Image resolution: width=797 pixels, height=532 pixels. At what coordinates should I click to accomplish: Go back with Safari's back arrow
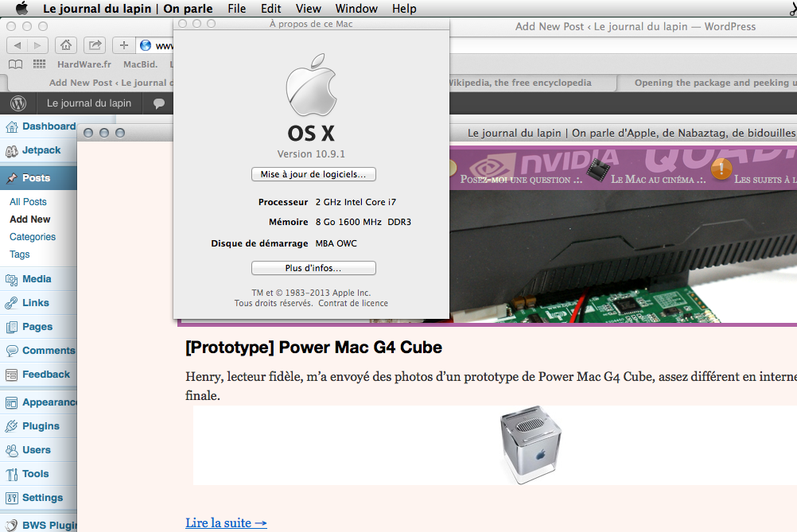17,45
